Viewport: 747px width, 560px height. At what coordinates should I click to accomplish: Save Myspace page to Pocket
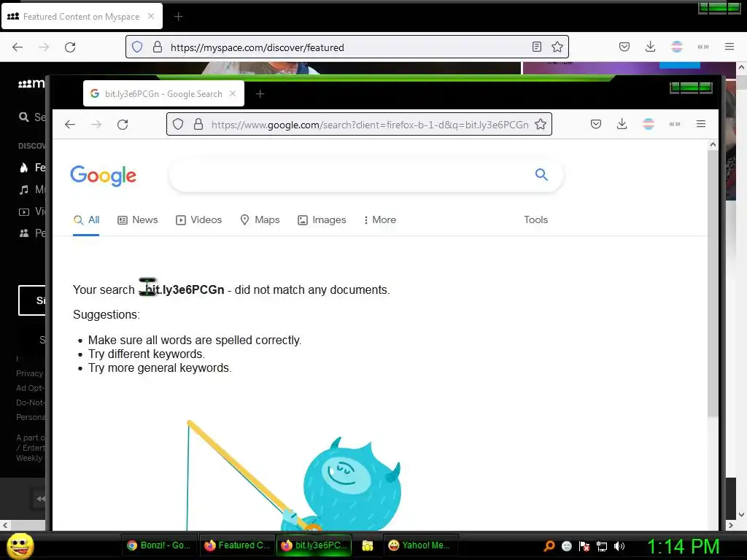[624, 47]
